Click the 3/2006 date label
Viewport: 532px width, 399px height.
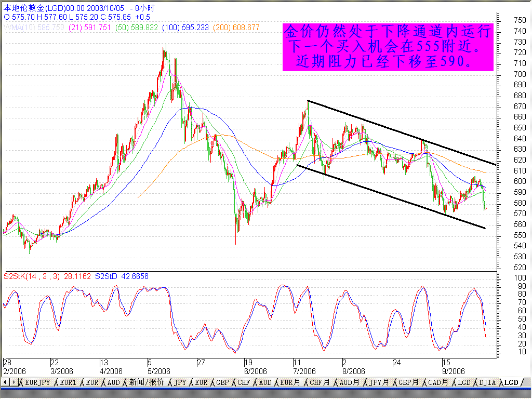[61, 371]
